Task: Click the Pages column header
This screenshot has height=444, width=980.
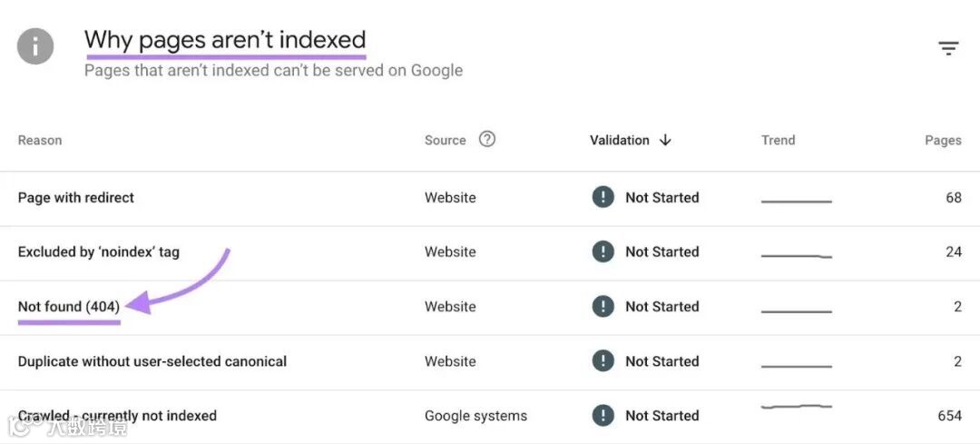Action: click(x=943, y=140)
